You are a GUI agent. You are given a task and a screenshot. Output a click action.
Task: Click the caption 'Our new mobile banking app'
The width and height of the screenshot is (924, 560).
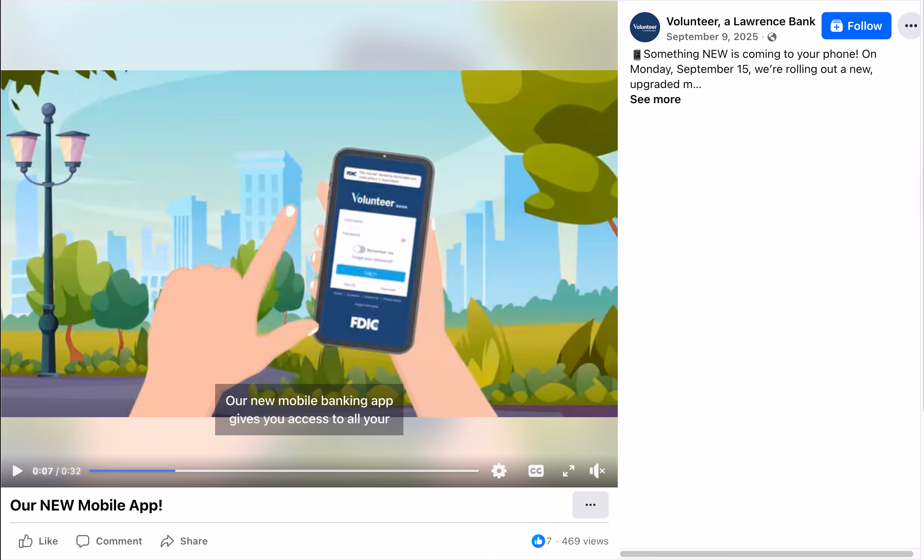click(309, 401)
